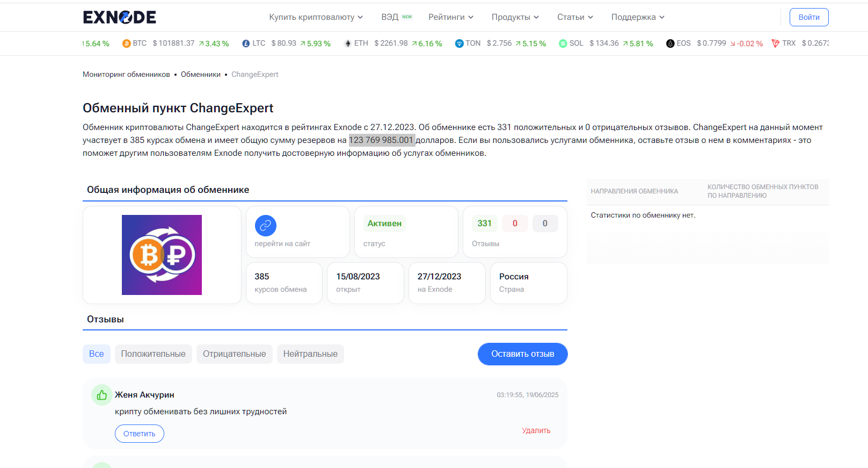
Task: Select the Все reviews filter
Action: pos(97,354)
